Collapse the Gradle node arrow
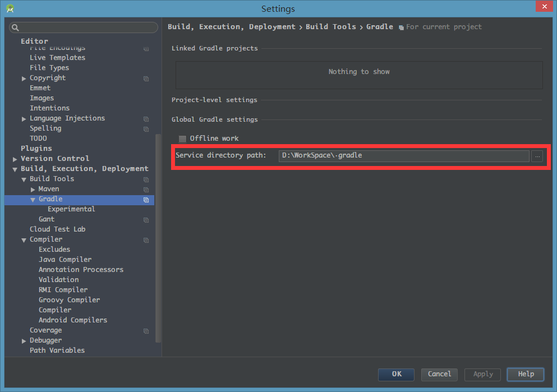Image resolution: width=557 pixels, height=392 pixels. click(x=33, y=200)
